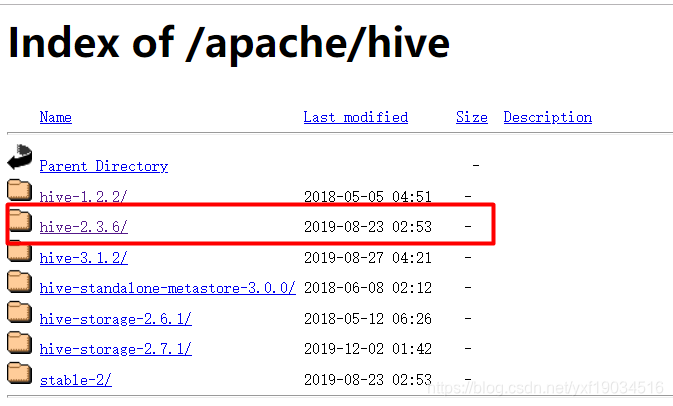Click the folder icon beside hive-storage-2.6.1/

(19, 312)
